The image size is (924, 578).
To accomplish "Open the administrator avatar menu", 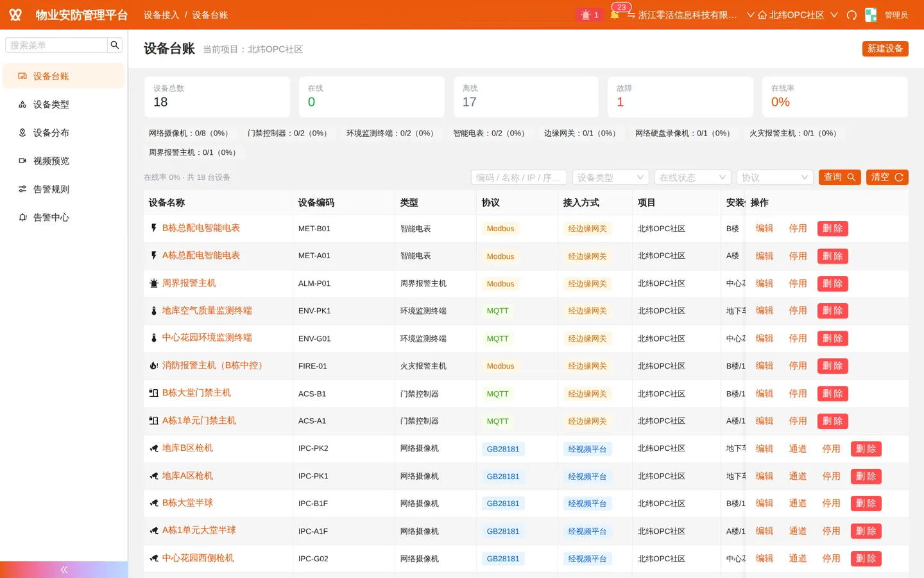I will [x=871, y=15].
